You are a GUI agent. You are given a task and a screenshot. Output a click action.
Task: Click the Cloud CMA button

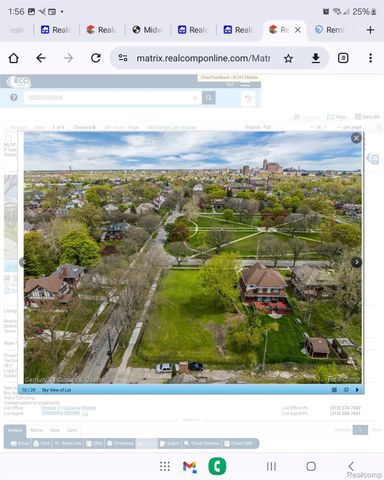(239, 444)
